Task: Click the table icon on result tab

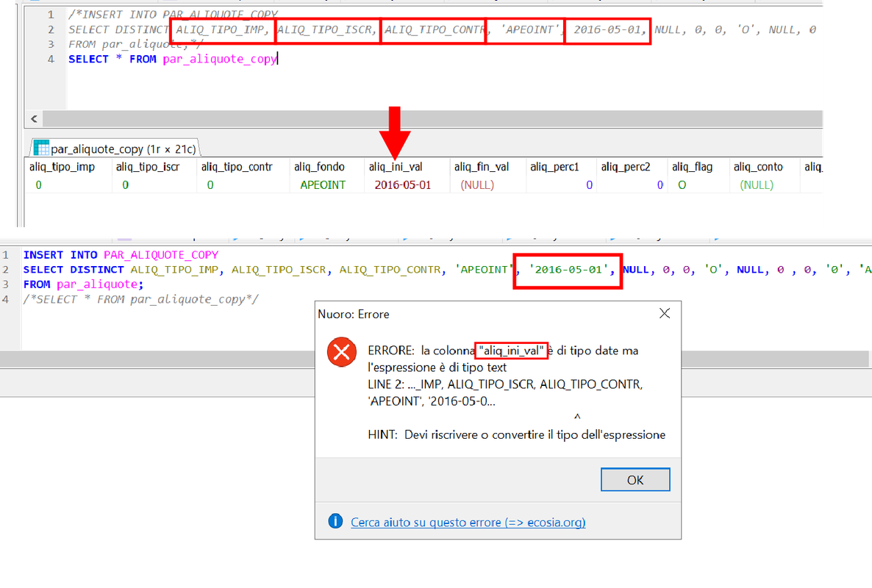Action: tap(41, 148)
